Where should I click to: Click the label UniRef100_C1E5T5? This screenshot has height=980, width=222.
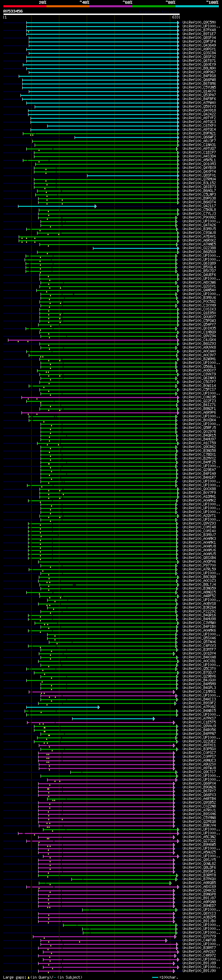pos(199,722)
